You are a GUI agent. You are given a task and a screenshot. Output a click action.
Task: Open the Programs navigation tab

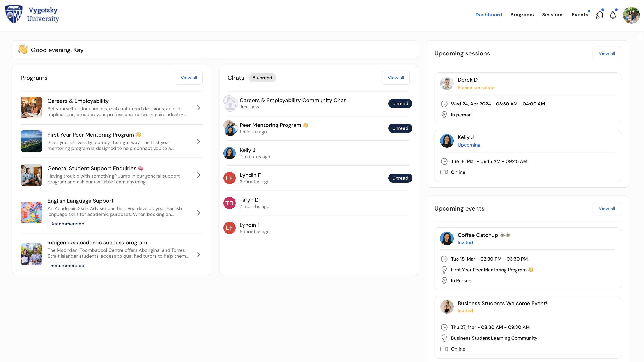pyautogui.click(x=522, y=15)
